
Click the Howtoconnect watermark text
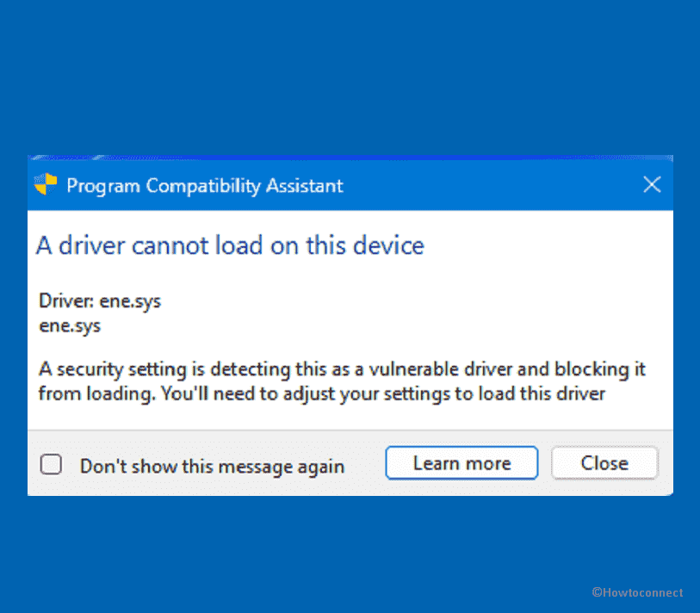click(637, 592)
